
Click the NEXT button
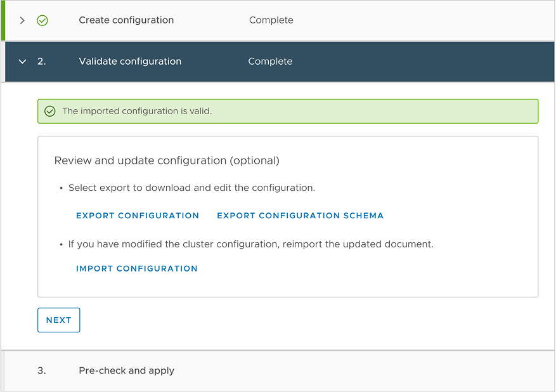58,320
